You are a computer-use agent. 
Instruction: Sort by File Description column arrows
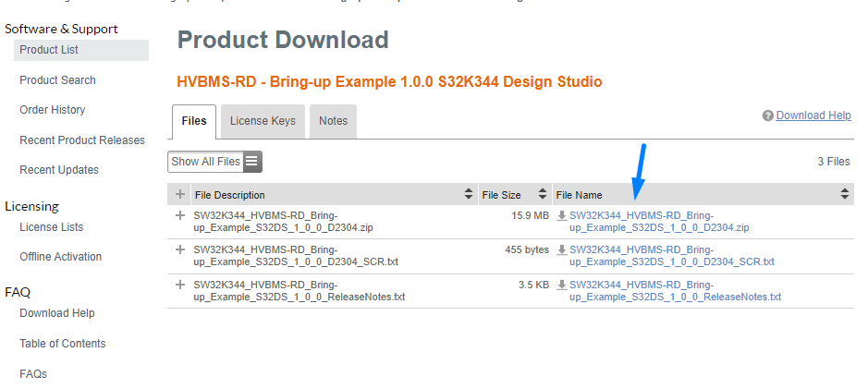[x=468, y=195]
